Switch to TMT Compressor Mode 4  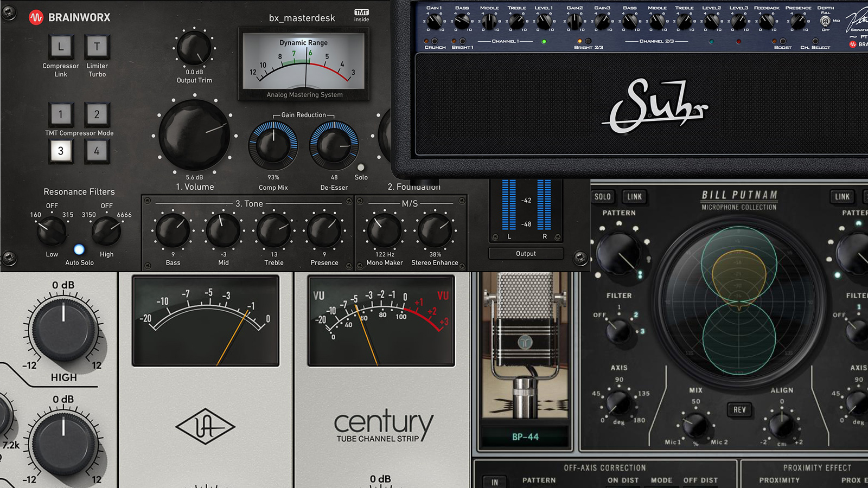point(97,151)
